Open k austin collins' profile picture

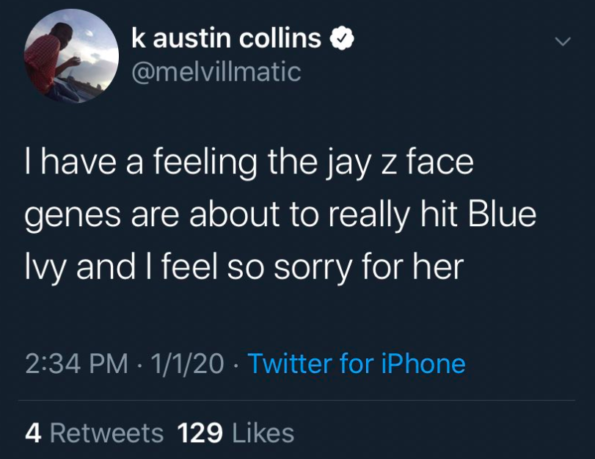click(x=71, y=56)
